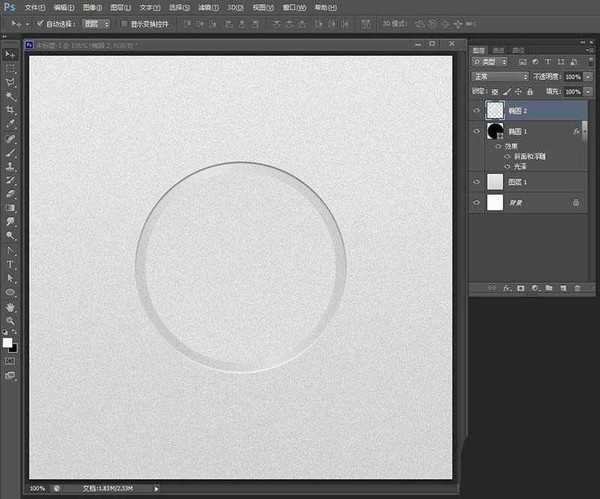This screenshot has width=600, height=499.
Task: Hide the 椭圆 1 layer
Action: click(x=477, y=131)
